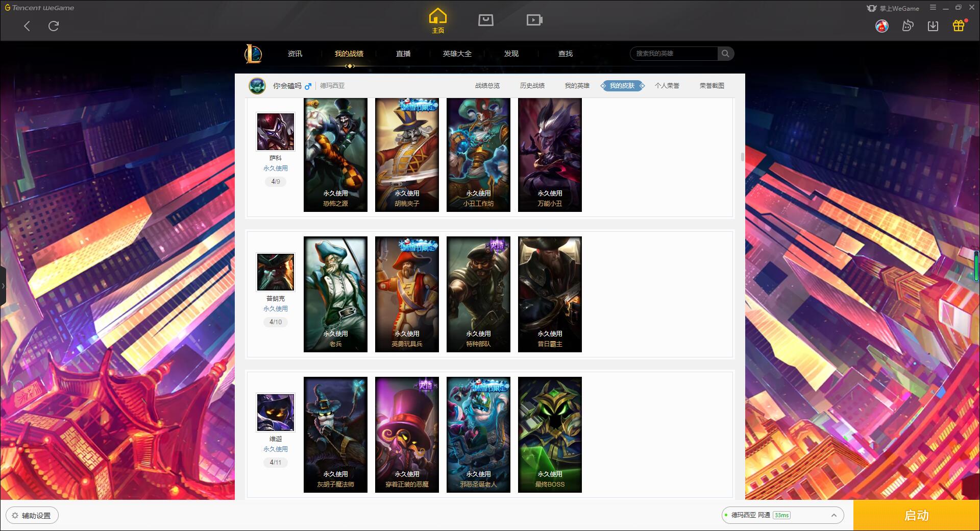This screenshot has width=980, height=531.
Task: Click the 4/10 skin count for 普朗克
Action: 276,322
